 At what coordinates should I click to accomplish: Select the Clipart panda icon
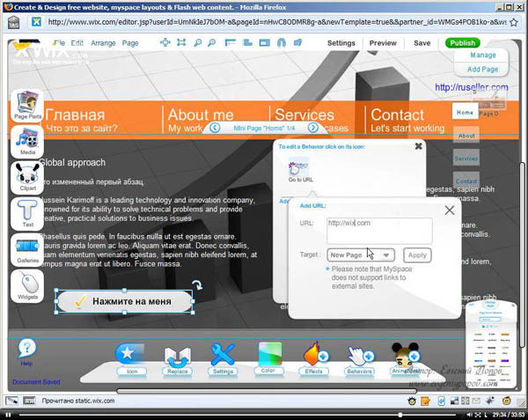coord(27,177)
